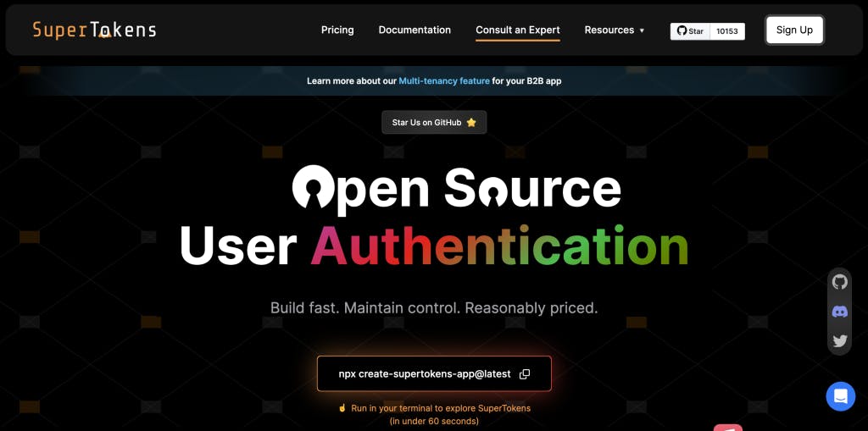The width and height of the screenshot is (868, 431).
Task: Click Star Us on GitHub button
Action: click(x=434, y=122)
